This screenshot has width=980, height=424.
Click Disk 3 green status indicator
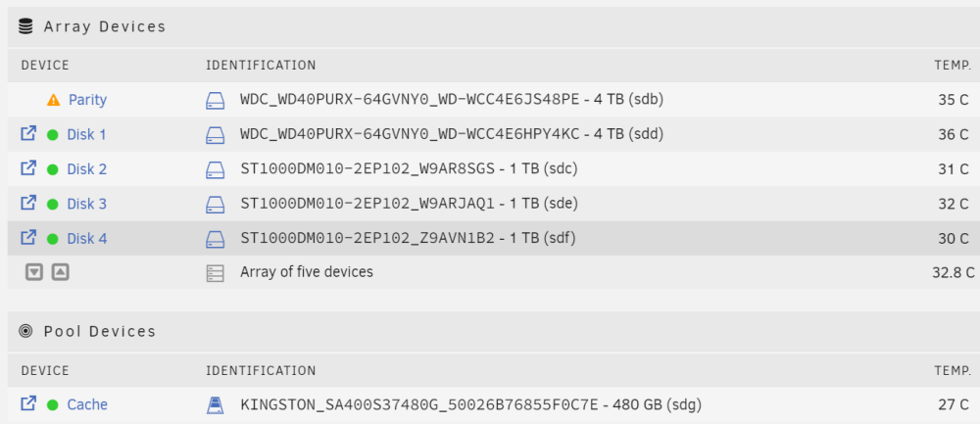[x=53, y=205]
